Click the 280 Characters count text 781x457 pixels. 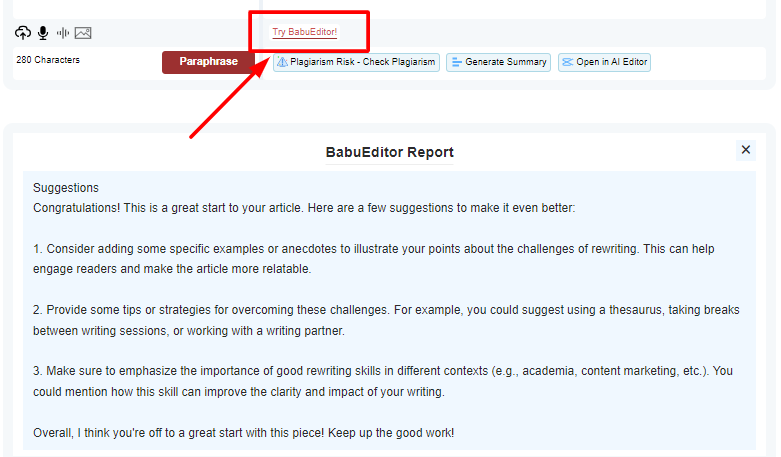pos(48,60)
